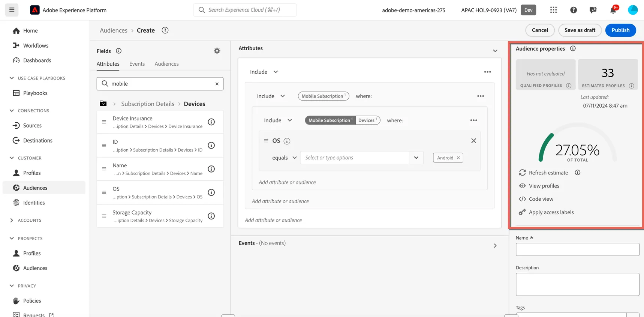Clear the mobile search text
Image resolution: width=644 pixels, height=317 pixels.
(x=217, y=84)
